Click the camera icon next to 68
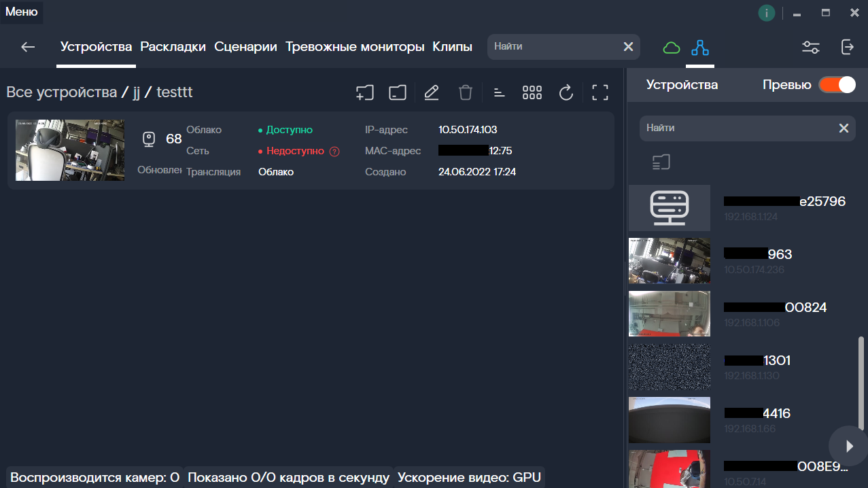Viewport: 868px width, 488px height. (x=149, y=139)
